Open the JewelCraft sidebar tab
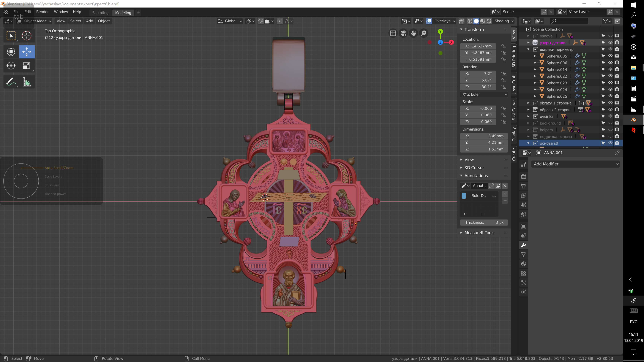 (x=514, y=84)
